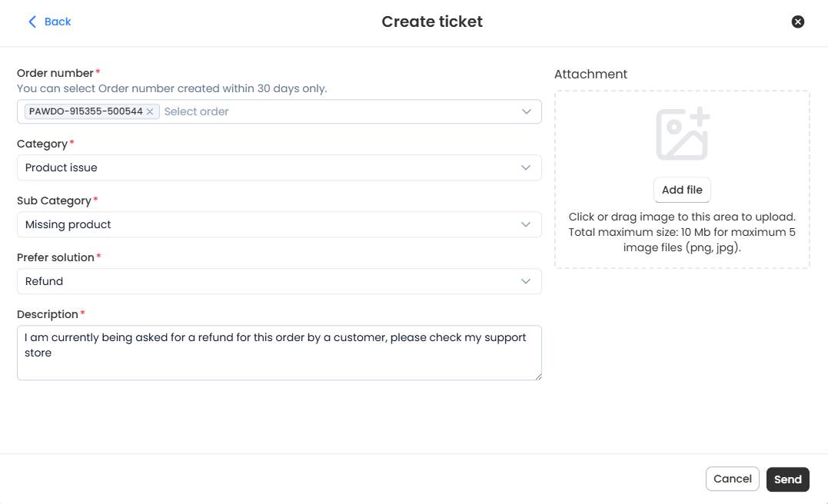The height and width of the screenshot is (504, 828).
Task: Click the Select order search placeholder
Action: 197,111
